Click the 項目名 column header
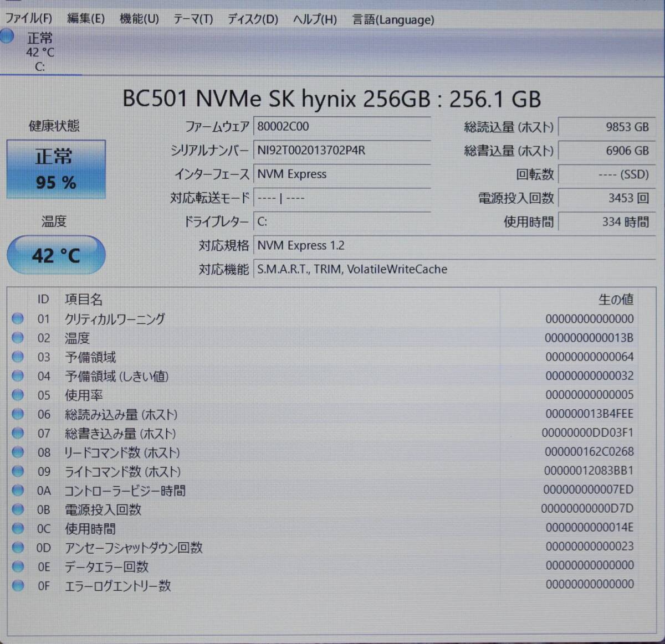This screenshot has height=644, width=665. pos(84,299)
